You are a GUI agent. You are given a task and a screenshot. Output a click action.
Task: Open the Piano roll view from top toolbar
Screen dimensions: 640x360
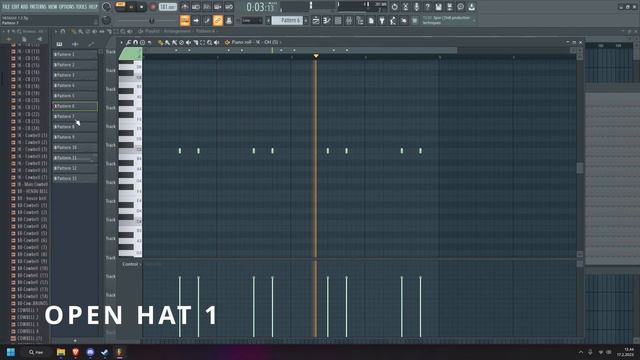coord(327,20)
